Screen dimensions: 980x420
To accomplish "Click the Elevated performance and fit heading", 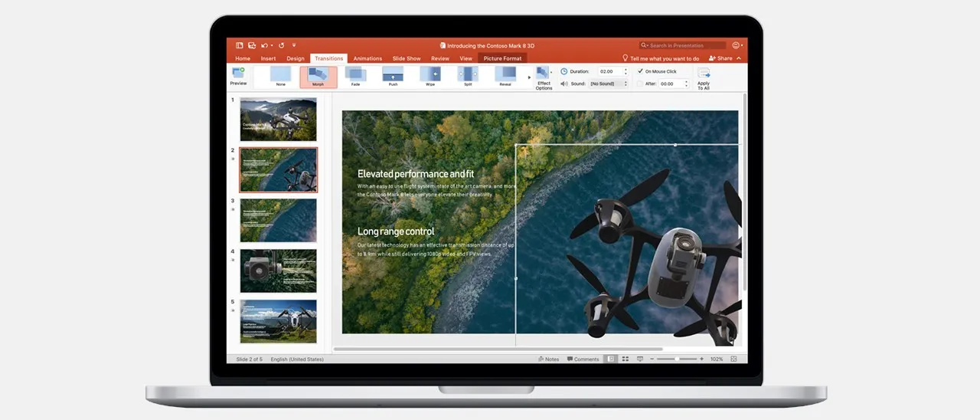I will tap(416, 174).
